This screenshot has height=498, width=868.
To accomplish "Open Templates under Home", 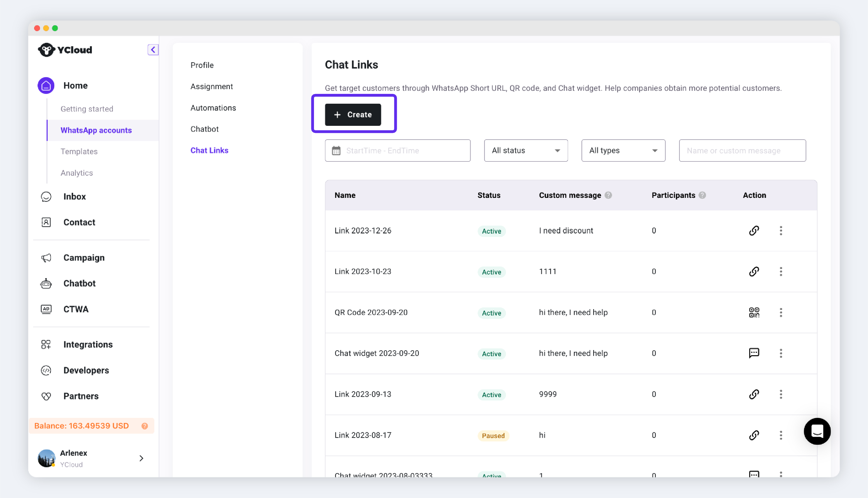I will click(x=79, y=152).
